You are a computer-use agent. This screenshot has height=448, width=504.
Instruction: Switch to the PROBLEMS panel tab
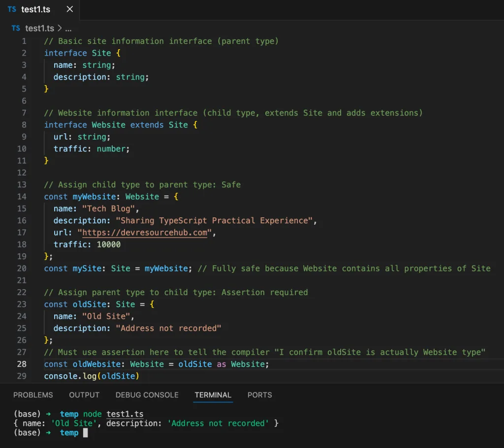point(33,395)
